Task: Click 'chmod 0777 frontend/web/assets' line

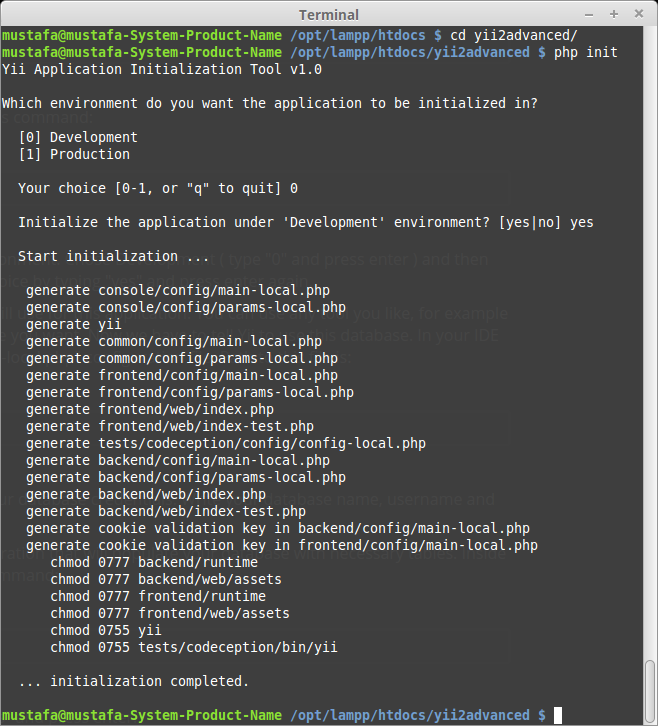Action: [x=170, y=613]
